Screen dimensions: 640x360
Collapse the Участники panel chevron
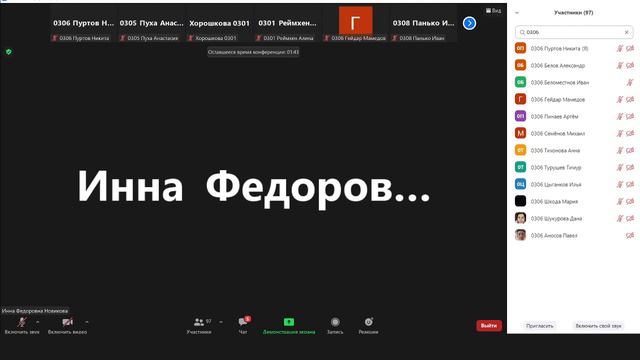click(x=517, y=13)
